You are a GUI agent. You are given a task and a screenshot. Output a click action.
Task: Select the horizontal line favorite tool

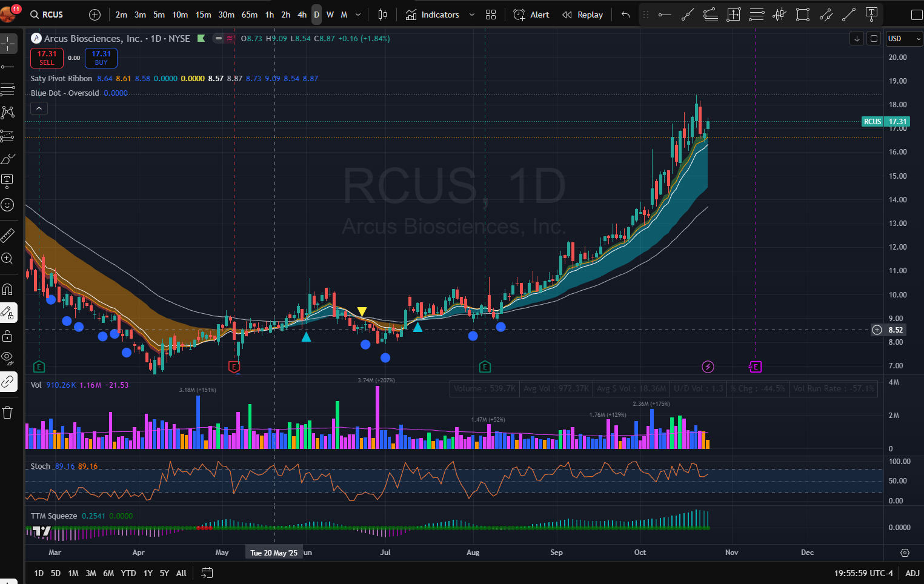(x=665, y=15)
